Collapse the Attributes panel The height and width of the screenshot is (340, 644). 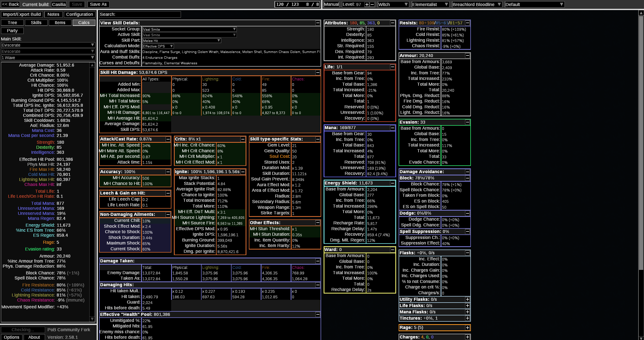pyautogui.click(x=392, y=23)
